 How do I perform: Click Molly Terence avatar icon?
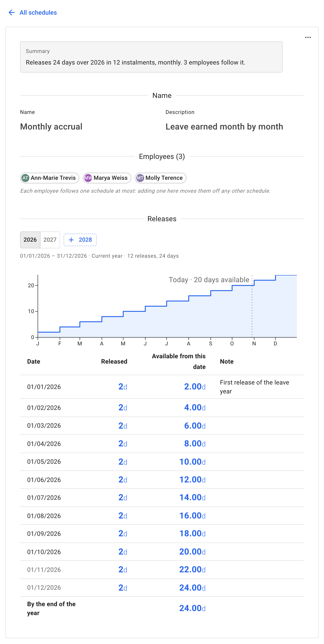click(x=140, y=178)
